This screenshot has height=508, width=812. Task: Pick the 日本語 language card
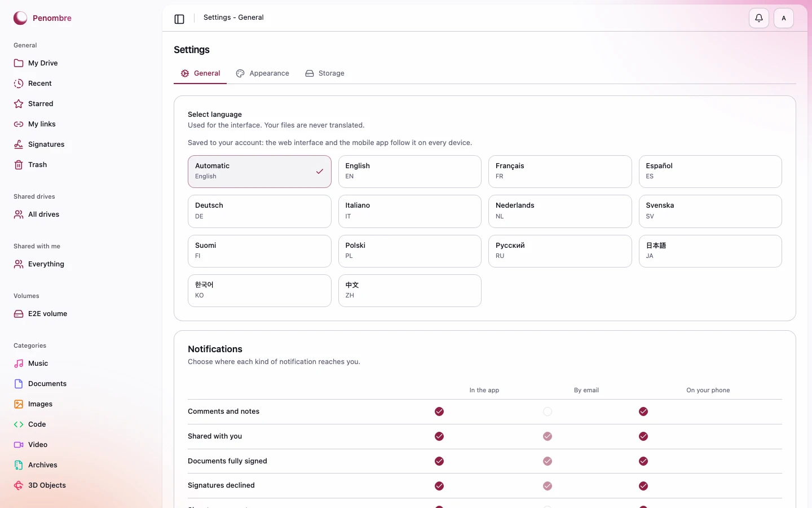[x=710, y=251]
